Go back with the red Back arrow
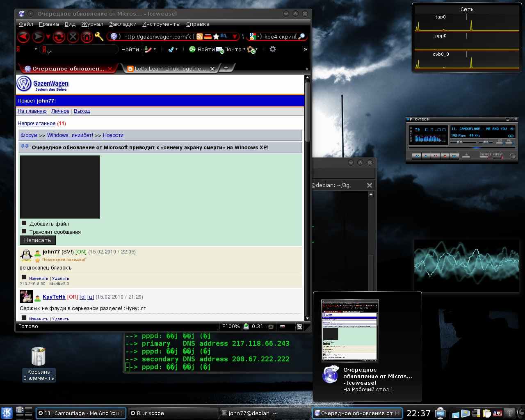Screen dimensions: 525x420 pyautogui.click(x=23, y=37)
